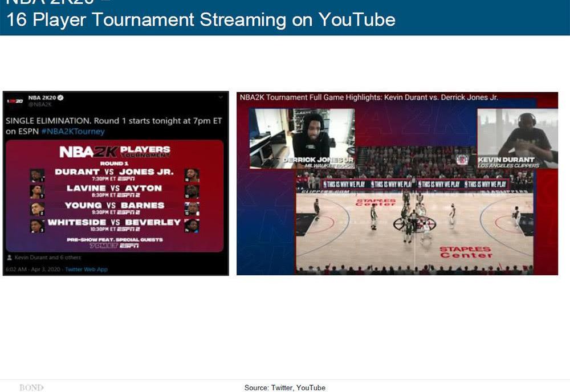The image size is (570, 392).
Task: Click the tagged people icon under the image
Action: pyautogui.click(x=10, y=258)
